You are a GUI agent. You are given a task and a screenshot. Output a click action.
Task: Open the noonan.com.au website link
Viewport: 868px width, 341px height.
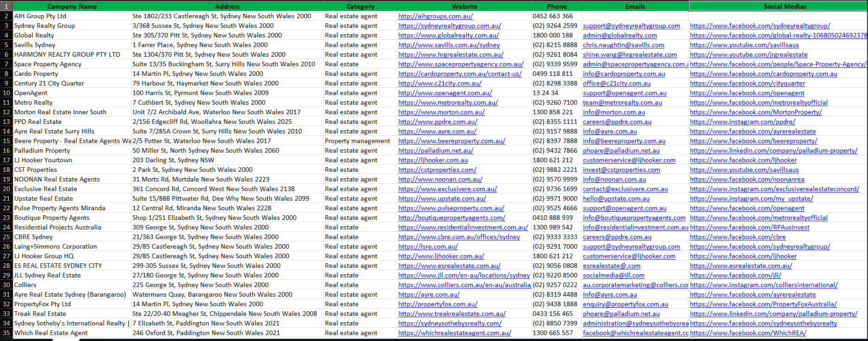[x=440, y=179]
